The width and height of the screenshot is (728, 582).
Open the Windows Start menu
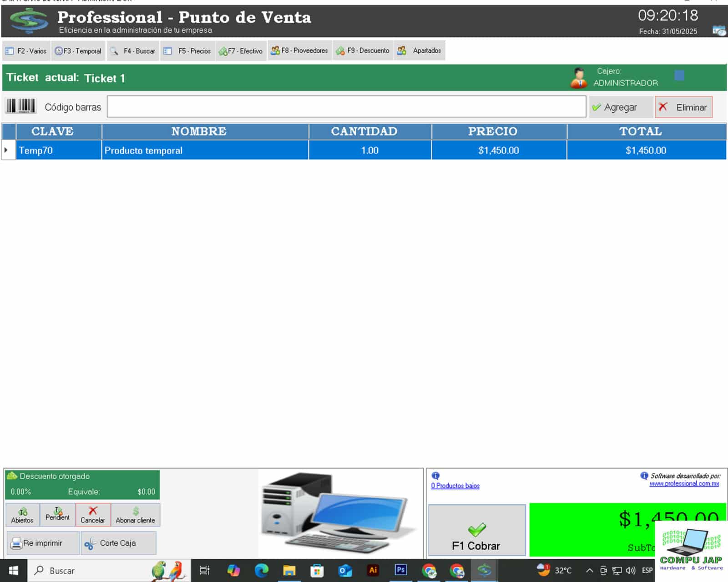14,571
